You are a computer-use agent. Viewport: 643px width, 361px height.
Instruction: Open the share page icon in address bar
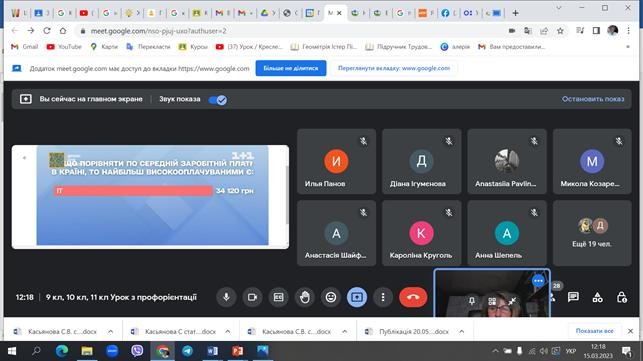tap(544, 31)
